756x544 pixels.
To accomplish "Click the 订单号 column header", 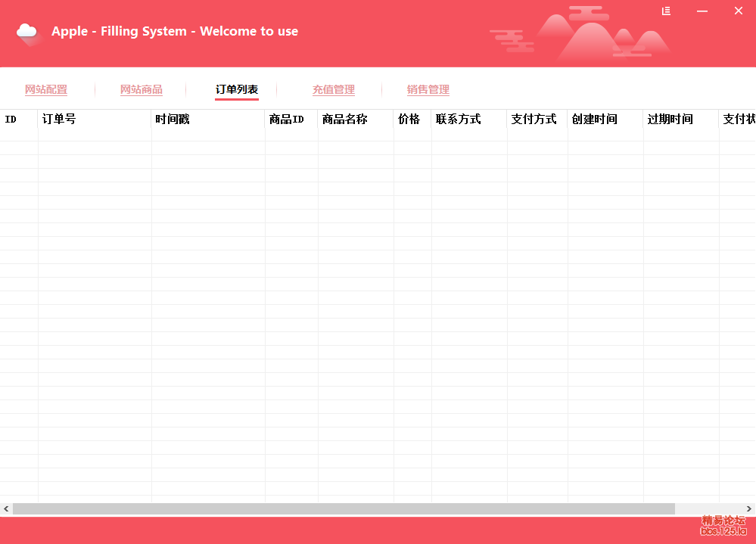I will tap(94, 120).
